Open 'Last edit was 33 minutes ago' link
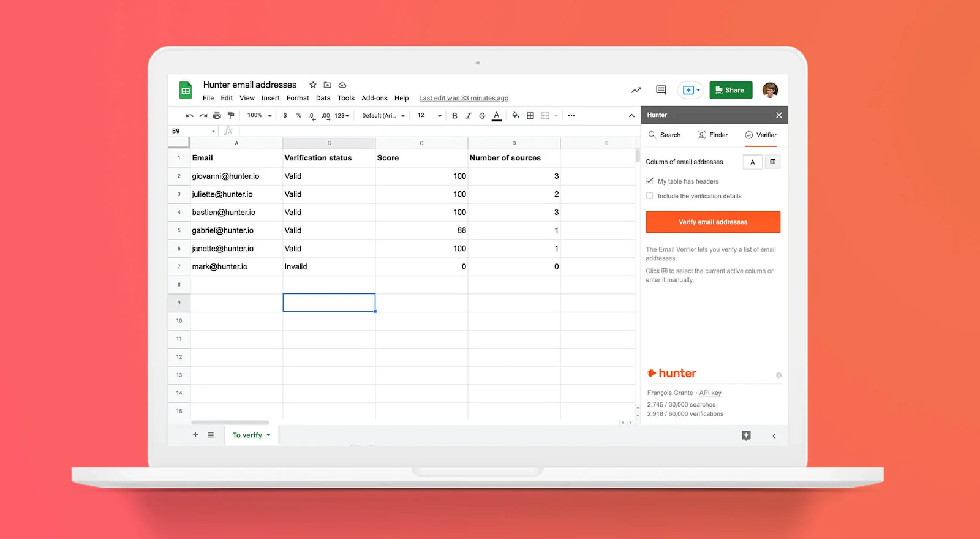The width and height of the screenshot is (980, 539). click(x=464, y=98)
